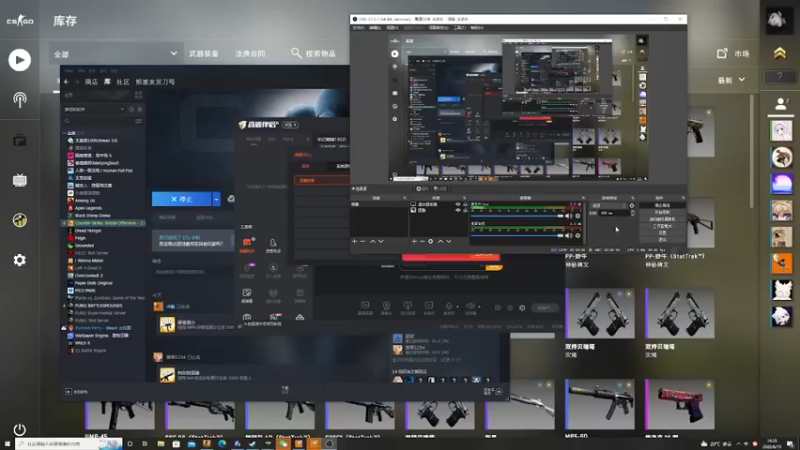Open the dropdown arrow beside Steam 停止 button
Image resolution: width=800 pixels, height=450 pixels.
[216, 199]
